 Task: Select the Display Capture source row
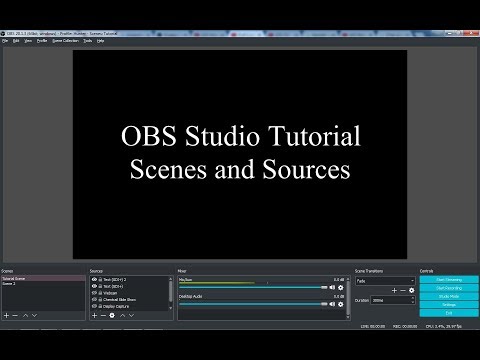click(x=129, y=306)
